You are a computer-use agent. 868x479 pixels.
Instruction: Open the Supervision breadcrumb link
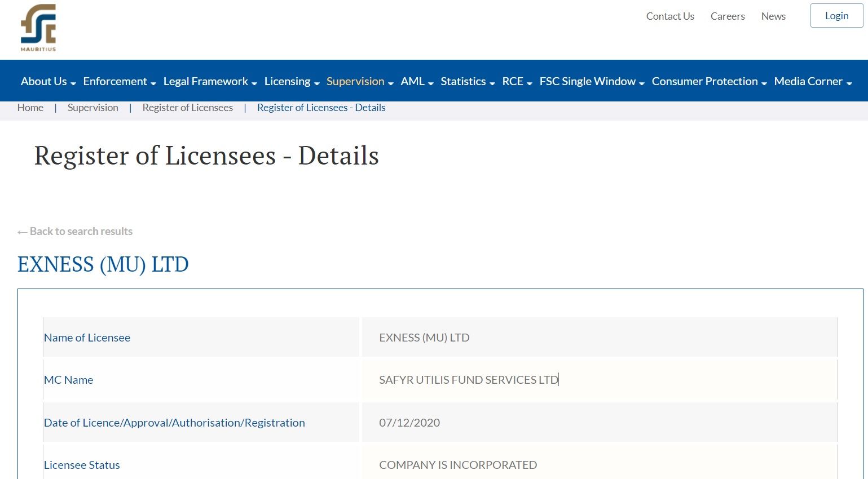pos(93,108)
